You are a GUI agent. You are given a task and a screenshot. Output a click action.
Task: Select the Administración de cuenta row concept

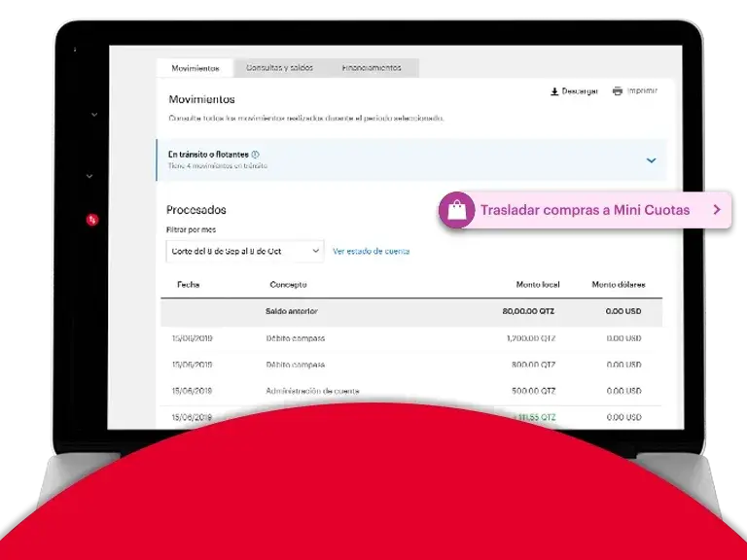coord(312,391)
